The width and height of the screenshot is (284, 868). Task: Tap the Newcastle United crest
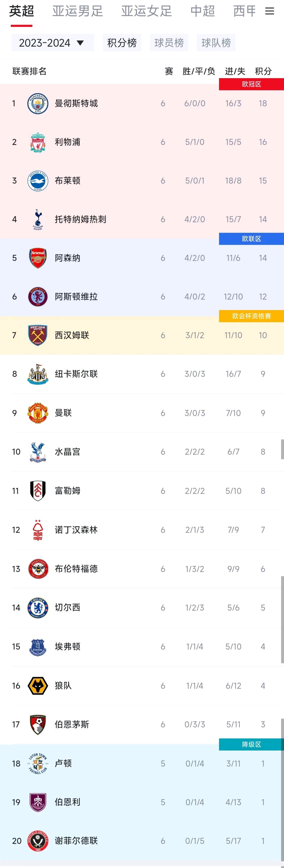coord(38,374)
